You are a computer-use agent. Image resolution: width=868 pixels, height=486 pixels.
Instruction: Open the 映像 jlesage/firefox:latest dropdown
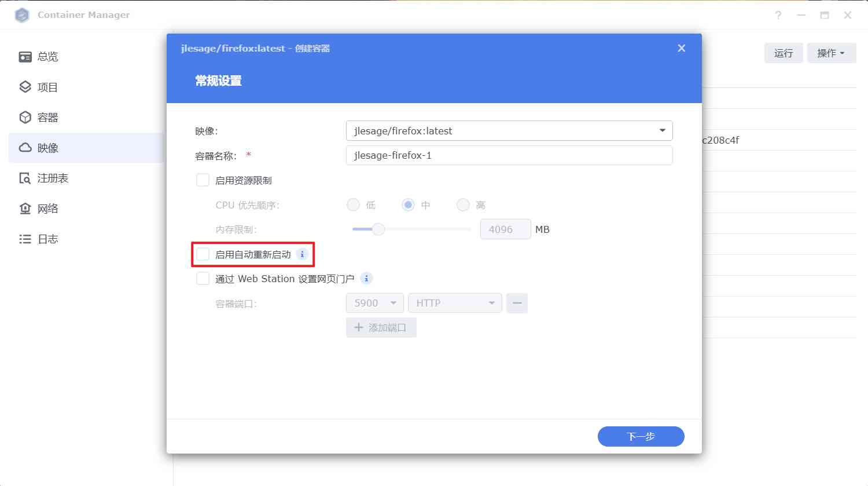pos(509,131)
